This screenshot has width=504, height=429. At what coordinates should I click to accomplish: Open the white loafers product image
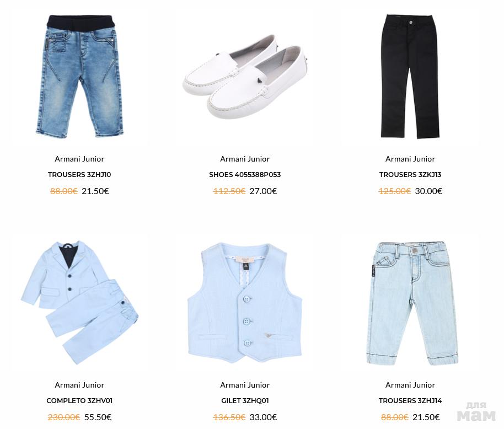pos(245,76)
